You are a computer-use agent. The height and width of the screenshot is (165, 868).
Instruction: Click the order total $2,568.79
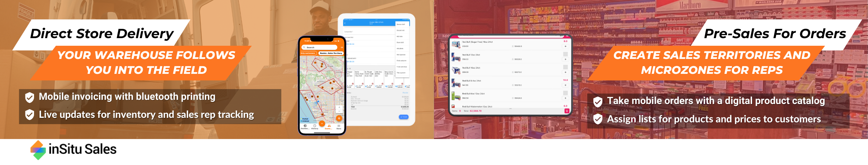pyautogui.click(x=475, y=111)
